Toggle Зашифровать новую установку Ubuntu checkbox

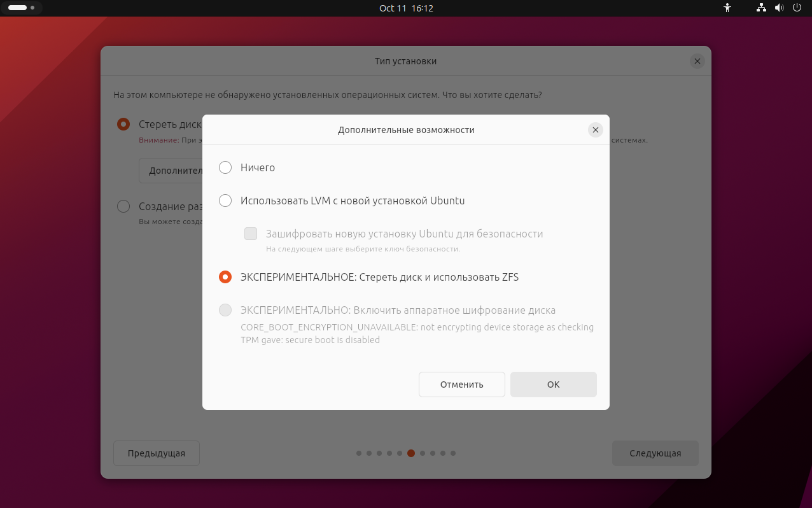point(251,234)
